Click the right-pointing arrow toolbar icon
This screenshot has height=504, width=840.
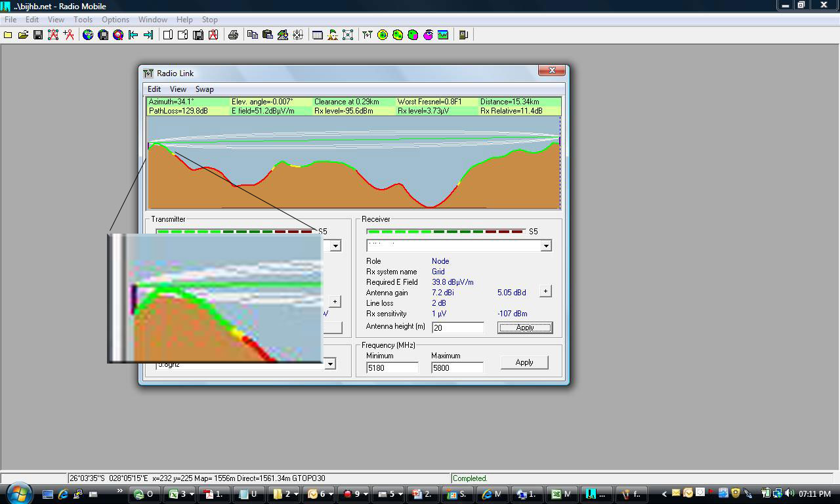coord(148,35)
